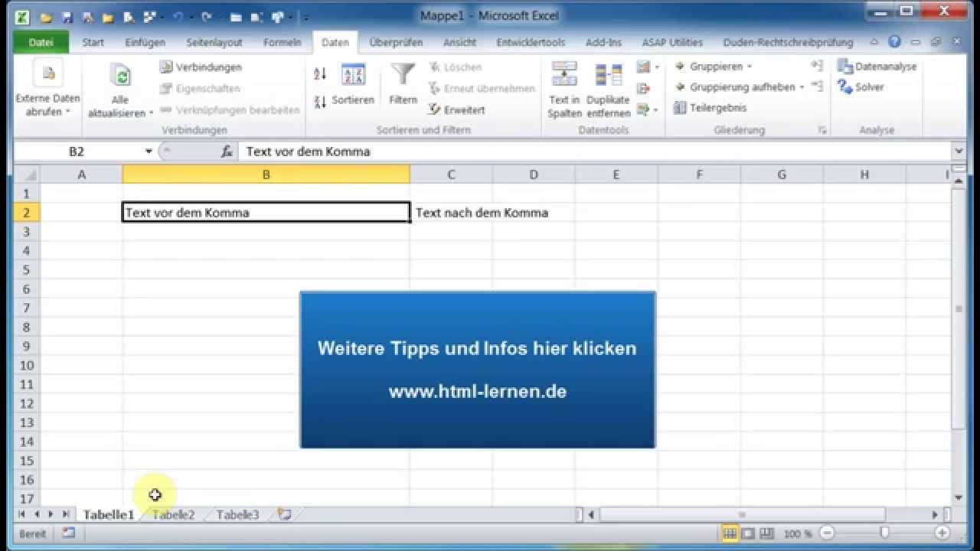This screenshot has height=551, width=980.
Task: Expand the Alle aktualisieren dropdown arrow
Action: click(x=151, y=113)
